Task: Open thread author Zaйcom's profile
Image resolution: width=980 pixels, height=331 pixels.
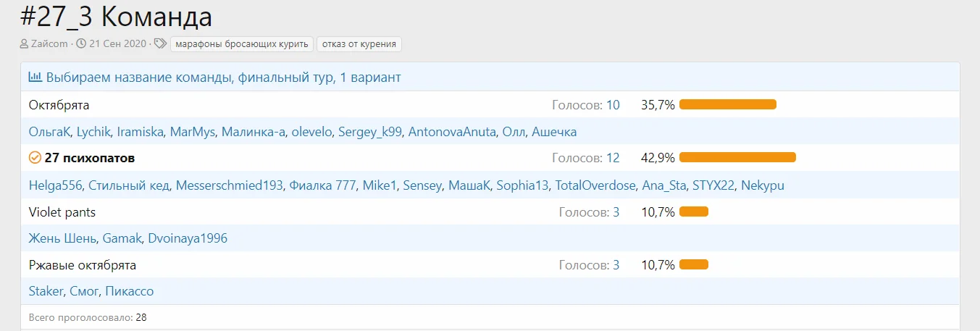Action: click(49, 44)
